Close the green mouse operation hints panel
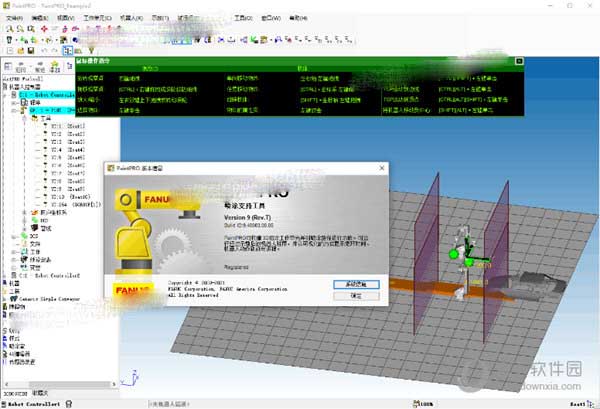 pyautogui.click(x=519, y=61)
